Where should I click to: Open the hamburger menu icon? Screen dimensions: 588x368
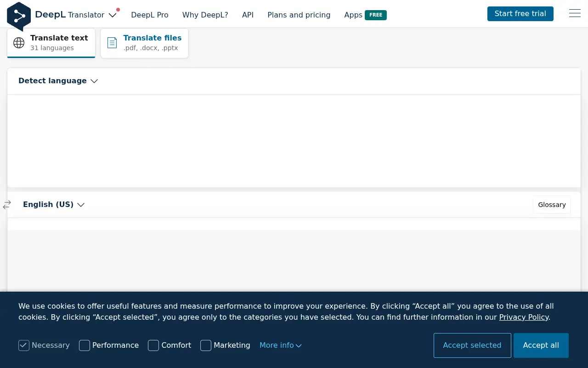[x=575, y=14]
